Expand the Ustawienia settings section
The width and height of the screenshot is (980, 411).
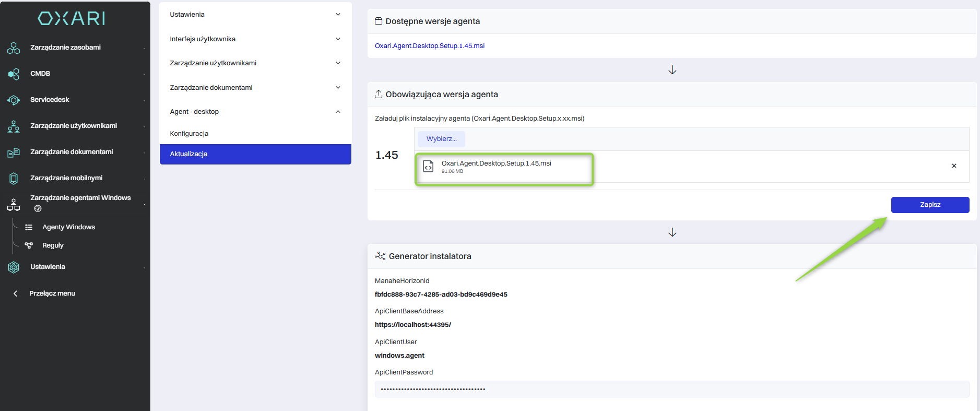pyautogui.click(x=255, y=15)
